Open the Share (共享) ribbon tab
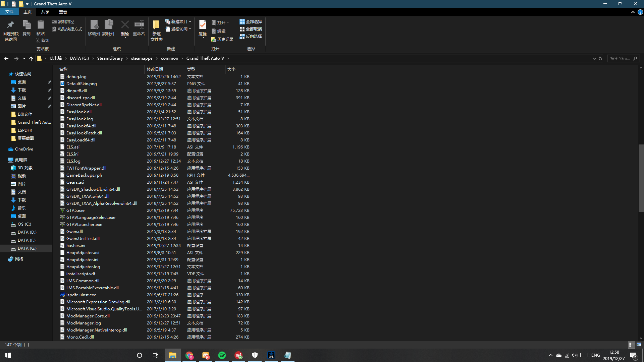This screenshot has width=644, height=362. pos(45,12)
